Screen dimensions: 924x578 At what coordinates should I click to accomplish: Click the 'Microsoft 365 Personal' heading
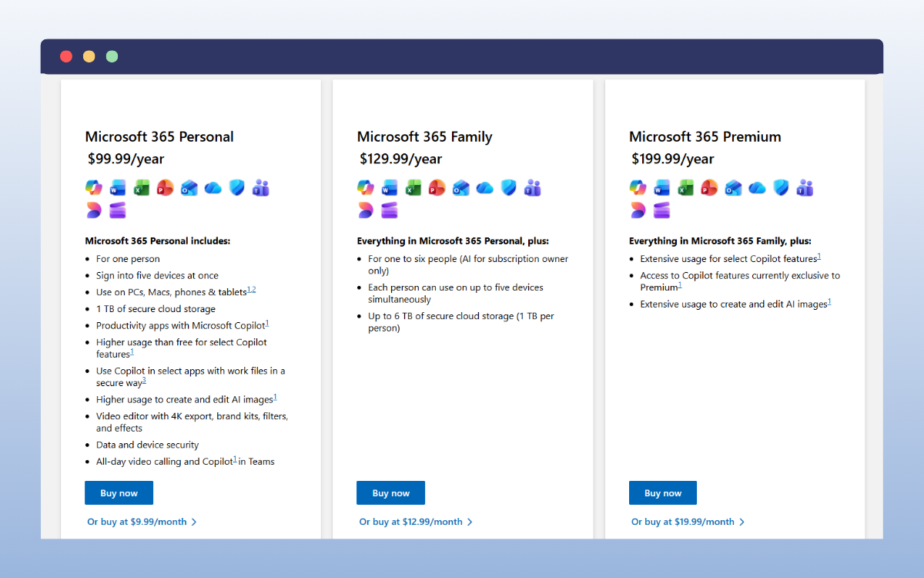click(159, 136)
